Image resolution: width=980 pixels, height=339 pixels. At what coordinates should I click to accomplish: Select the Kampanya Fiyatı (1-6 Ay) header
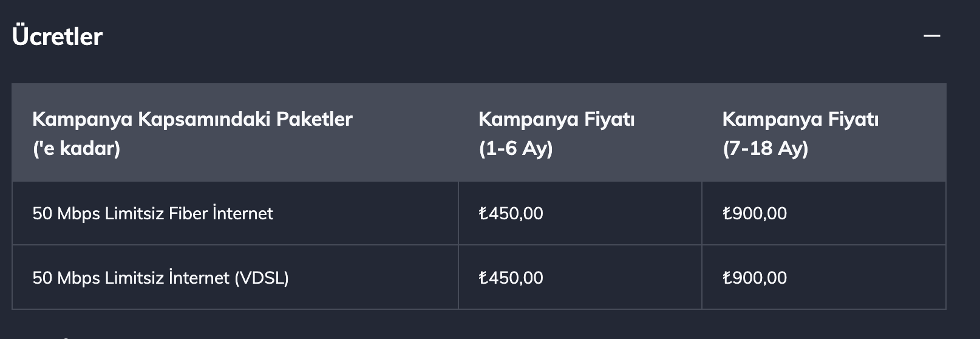point(556,133)
